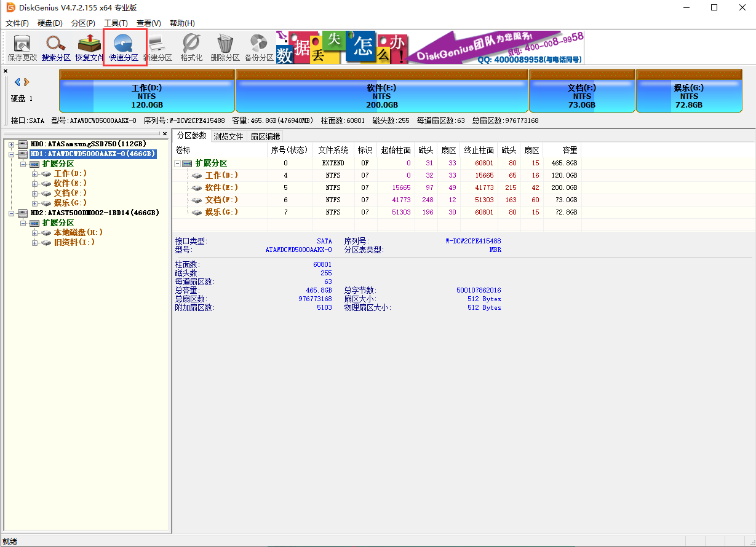The width and height of the screenshot is (756, 547).
Task: Click the 删除分区 delete partition icon
Action: click(225, 47)
